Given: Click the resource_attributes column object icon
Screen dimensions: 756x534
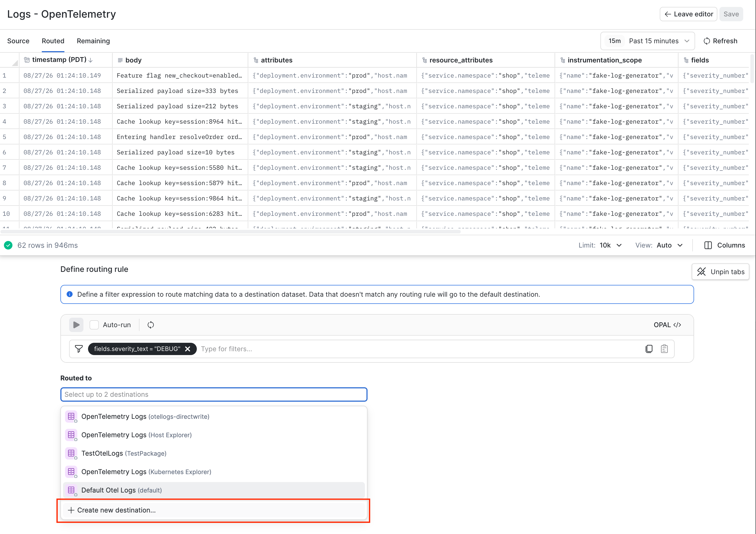Looking at the screenshot, I should tap(424, 60).
